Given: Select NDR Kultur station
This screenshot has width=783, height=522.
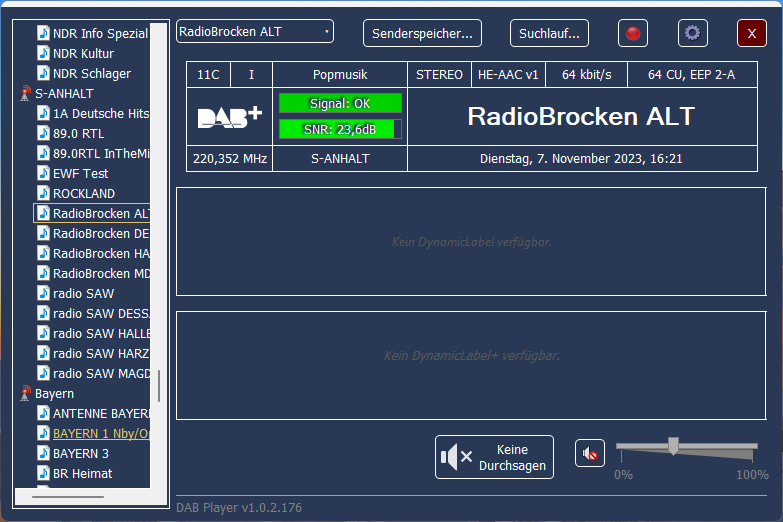Looking at the screenshot, I should (x=83, y=53).
